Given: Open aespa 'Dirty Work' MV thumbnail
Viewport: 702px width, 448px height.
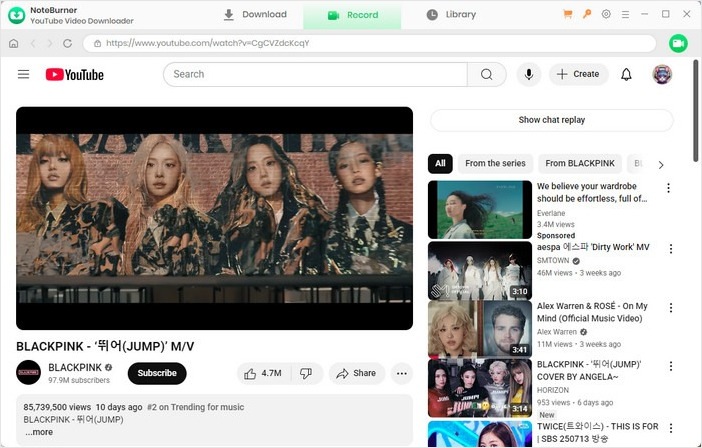Looking at the screenshot, I should (x=479, y=270).
